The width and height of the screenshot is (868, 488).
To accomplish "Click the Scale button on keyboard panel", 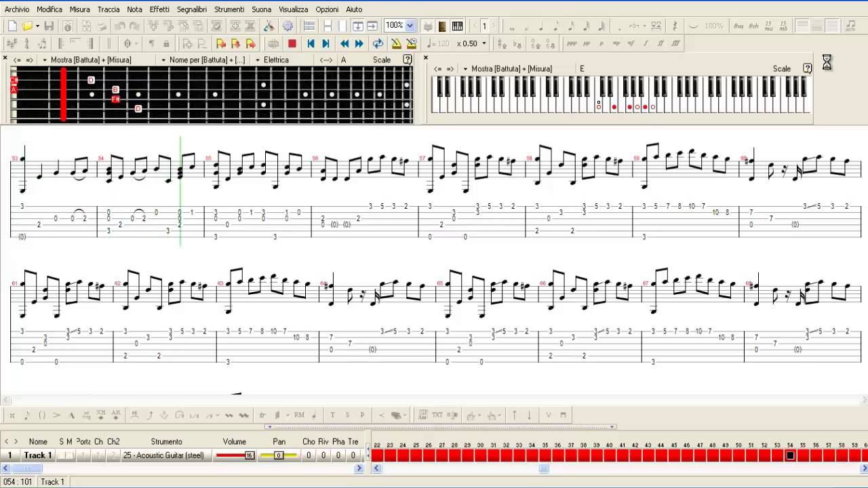I will point(782,68).
